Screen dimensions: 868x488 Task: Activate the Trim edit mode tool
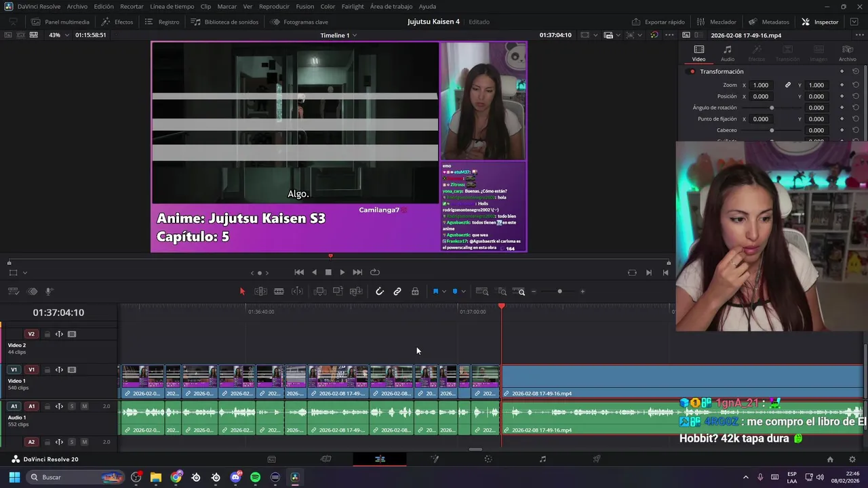point(260,291)
